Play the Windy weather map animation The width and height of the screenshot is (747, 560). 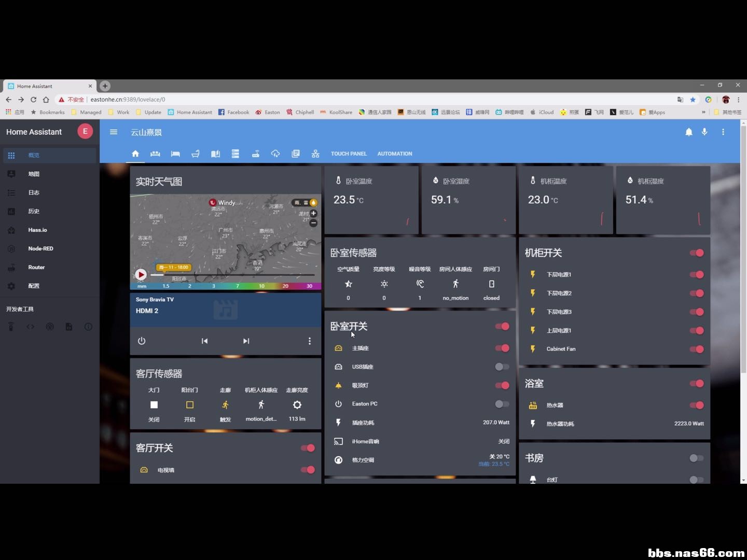click(x=141, y=274)
